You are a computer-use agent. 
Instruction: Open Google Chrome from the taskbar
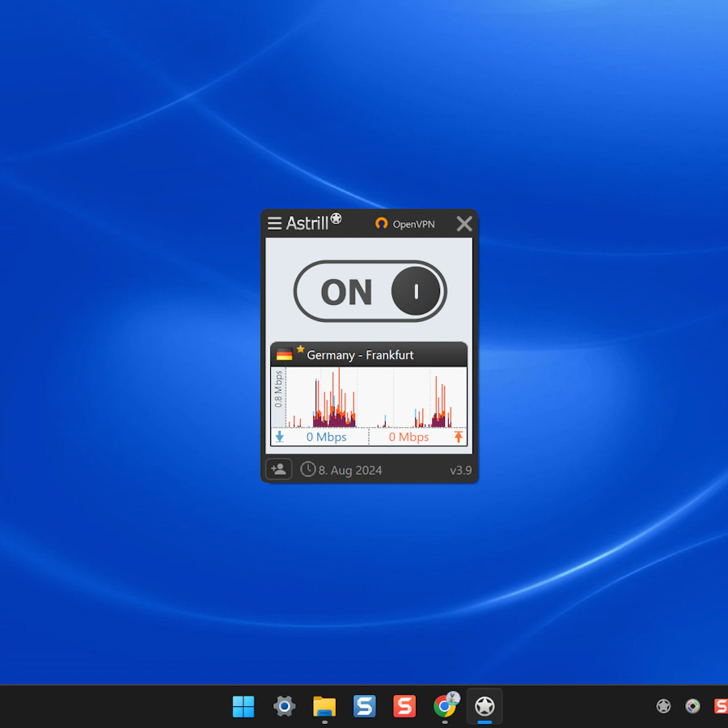tap(445, 706)
